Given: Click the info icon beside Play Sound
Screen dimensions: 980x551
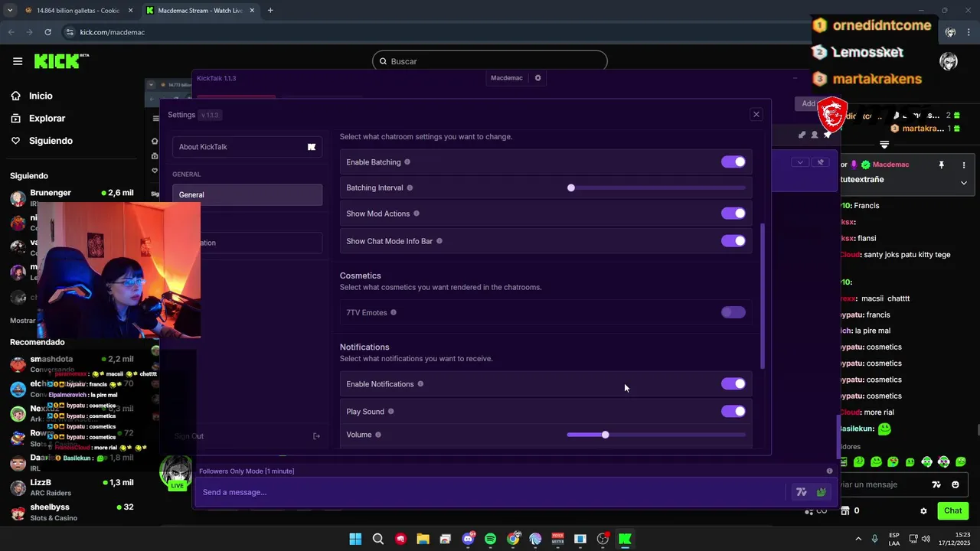Looking at the screenshot, I should [390, 412].
